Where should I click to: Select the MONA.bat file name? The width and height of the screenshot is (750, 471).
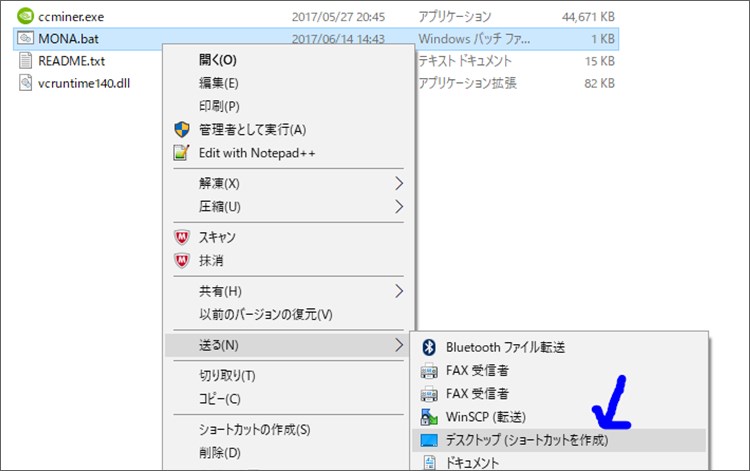68,39
